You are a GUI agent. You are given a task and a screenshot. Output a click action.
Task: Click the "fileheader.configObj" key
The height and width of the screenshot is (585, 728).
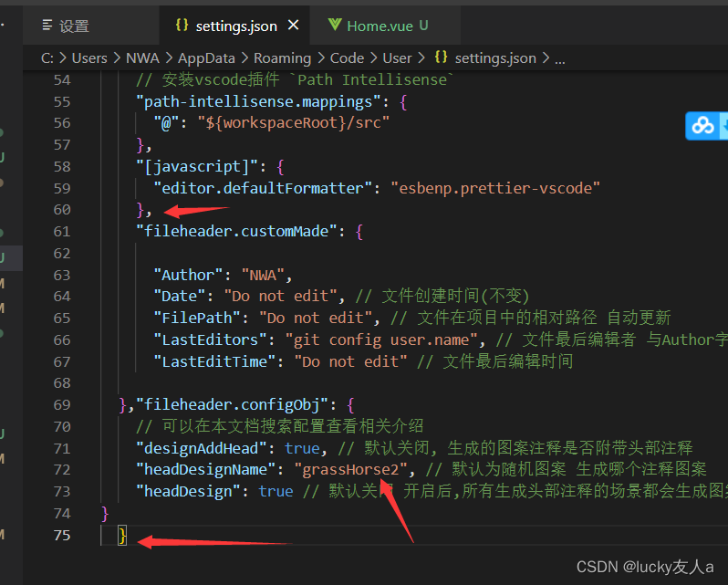tap(232, 405)
